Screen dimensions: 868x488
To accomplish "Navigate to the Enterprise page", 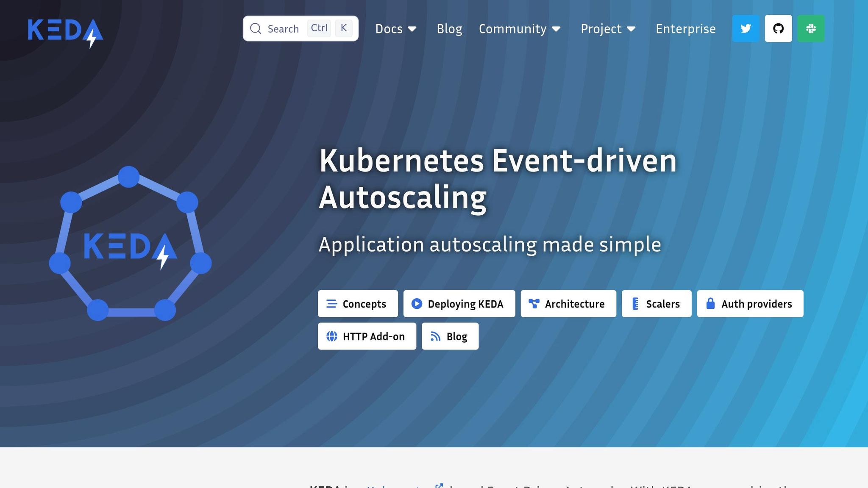I will pos(685,29).
